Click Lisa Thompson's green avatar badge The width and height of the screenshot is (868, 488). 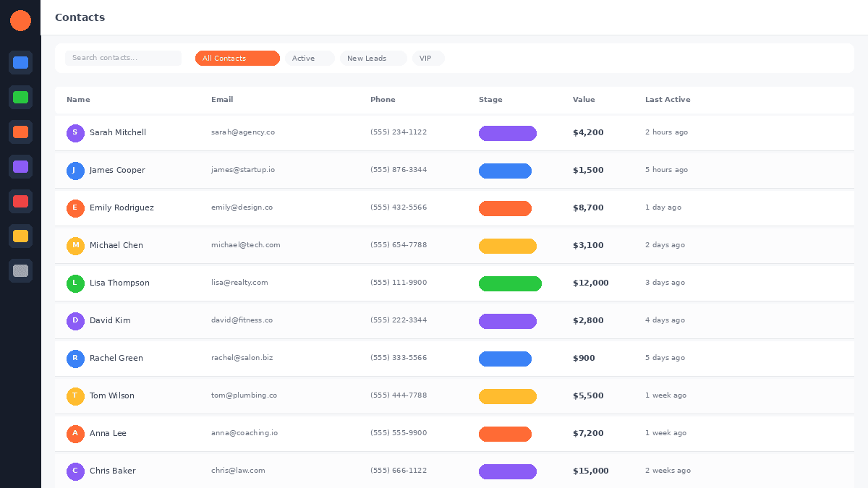75,283
